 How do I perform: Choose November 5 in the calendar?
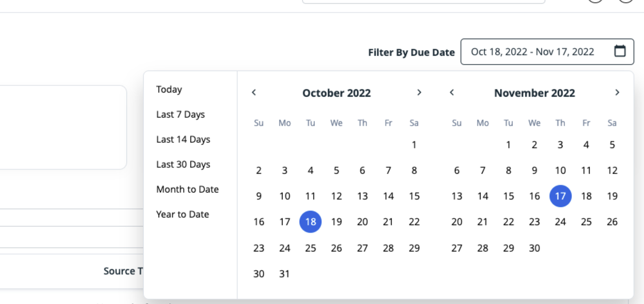(612, 145)
